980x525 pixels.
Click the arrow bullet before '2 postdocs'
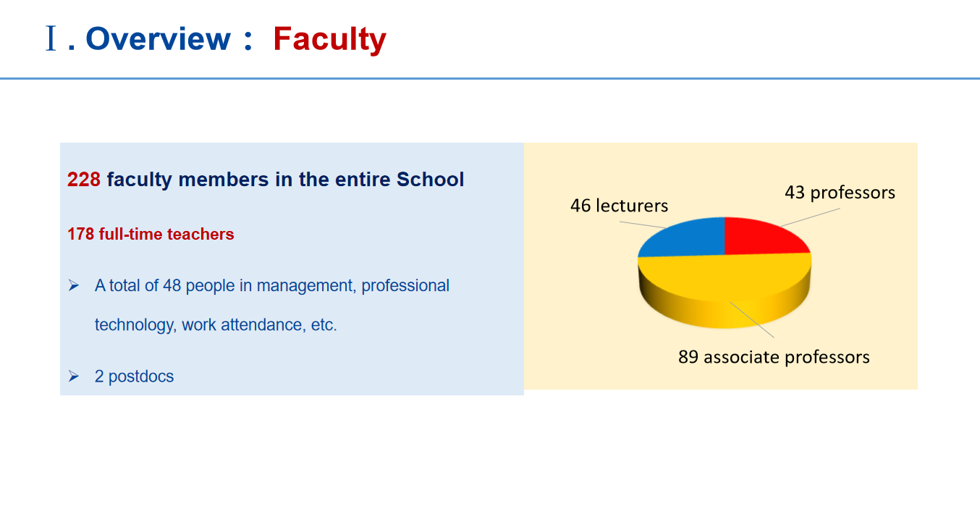[73, 377]
